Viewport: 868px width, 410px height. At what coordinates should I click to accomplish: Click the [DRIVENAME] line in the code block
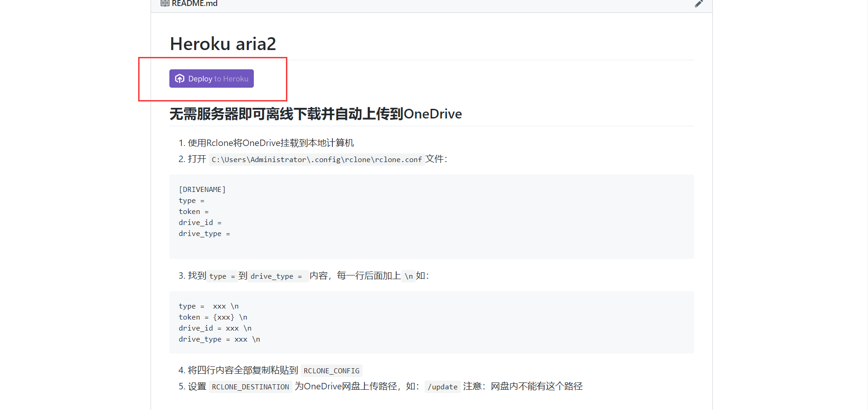(x=202, y=190)
